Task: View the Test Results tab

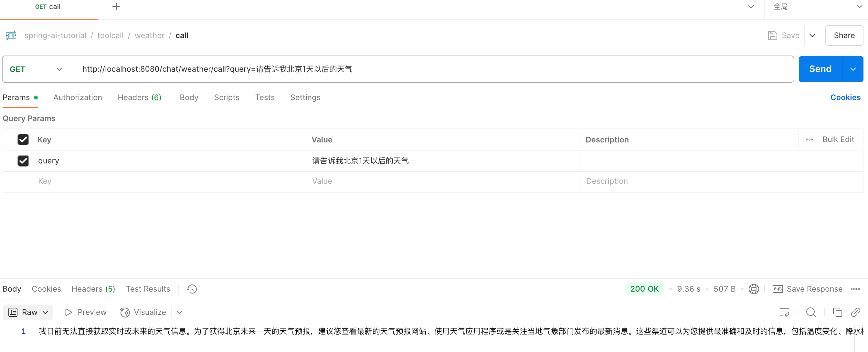Action: (x=148, y=289)
